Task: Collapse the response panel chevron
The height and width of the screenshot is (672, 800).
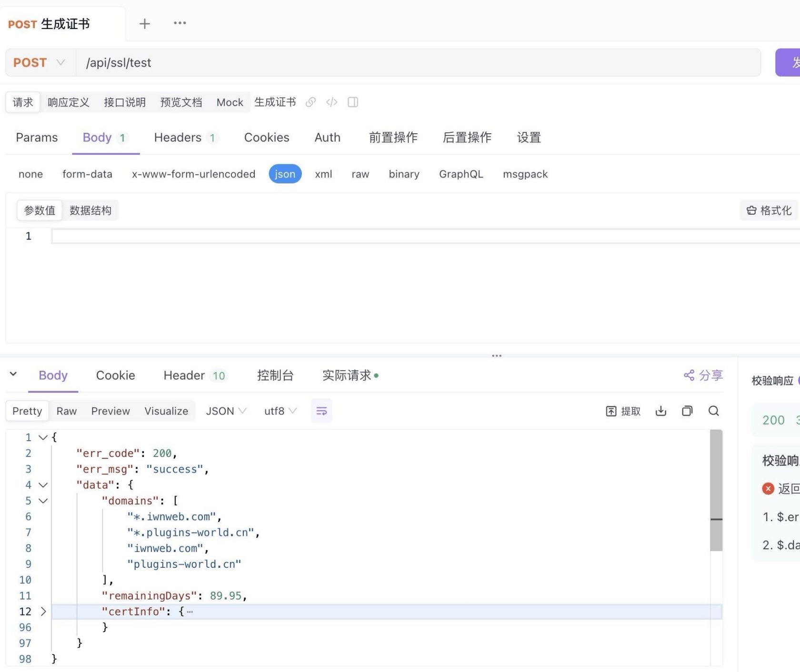Action: tap(13, 374)
